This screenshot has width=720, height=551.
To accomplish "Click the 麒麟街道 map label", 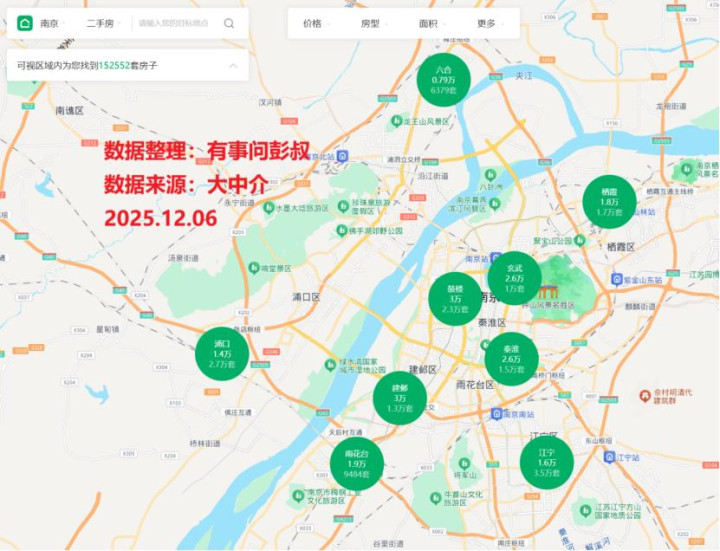I will click(640, 306).
